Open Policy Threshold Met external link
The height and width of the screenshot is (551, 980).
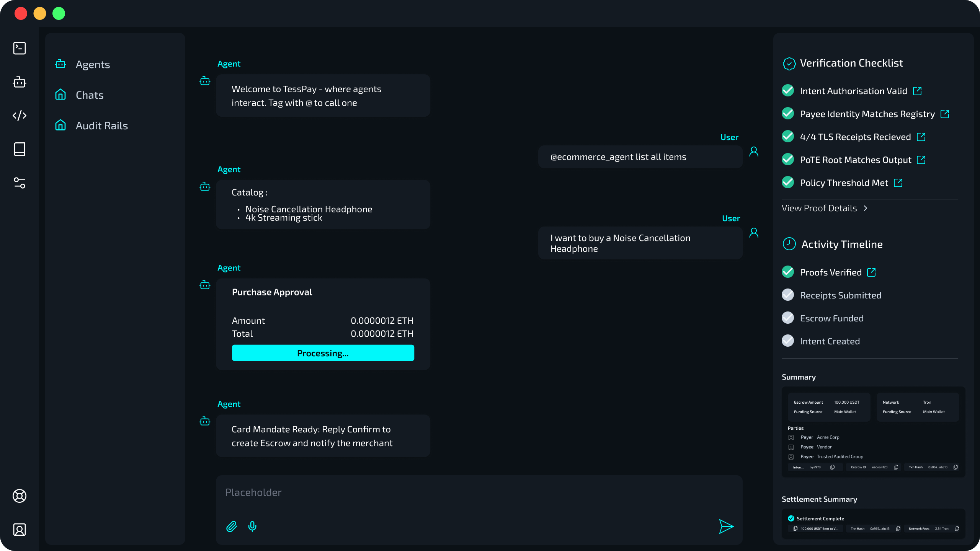pyautogui.click(x=898, y=183)
